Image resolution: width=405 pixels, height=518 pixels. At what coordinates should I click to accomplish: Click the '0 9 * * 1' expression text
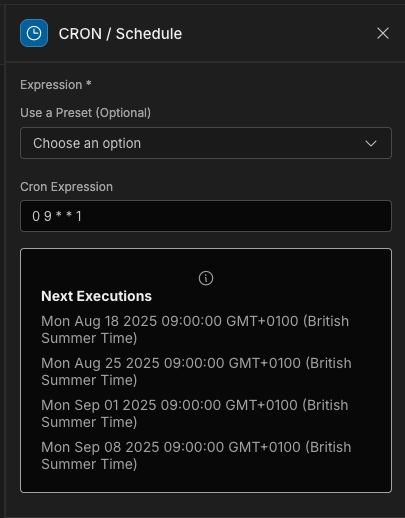tap(57, 216)
